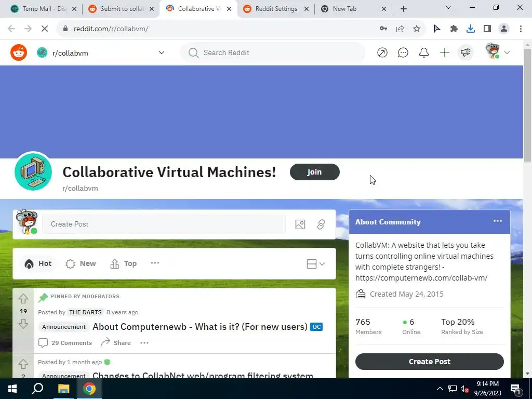532x399 pixels.
Task: Open the Chrome three-dot menu
Action: (x=521, y=29)
